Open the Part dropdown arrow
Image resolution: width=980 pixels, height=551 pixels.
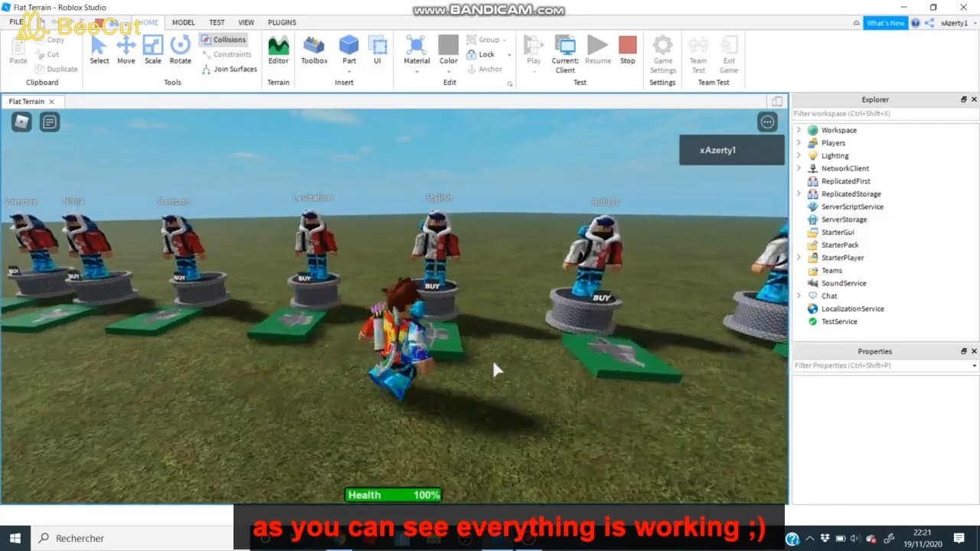(x=349, y=72)
